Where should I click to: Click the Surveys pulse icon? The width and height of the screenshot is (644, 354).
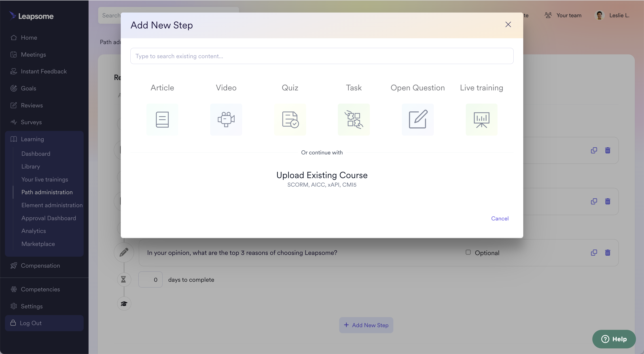pos(14,122)
